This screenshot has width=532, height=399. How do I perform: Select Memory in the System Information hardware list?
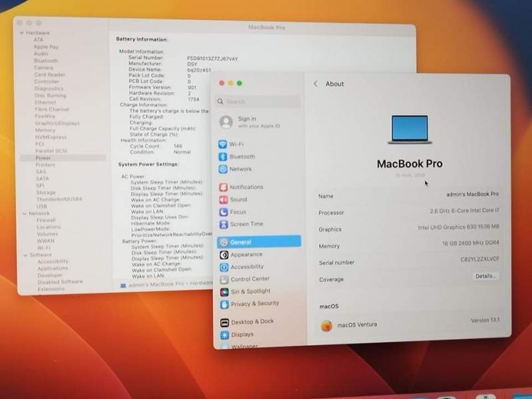[45, 130]
